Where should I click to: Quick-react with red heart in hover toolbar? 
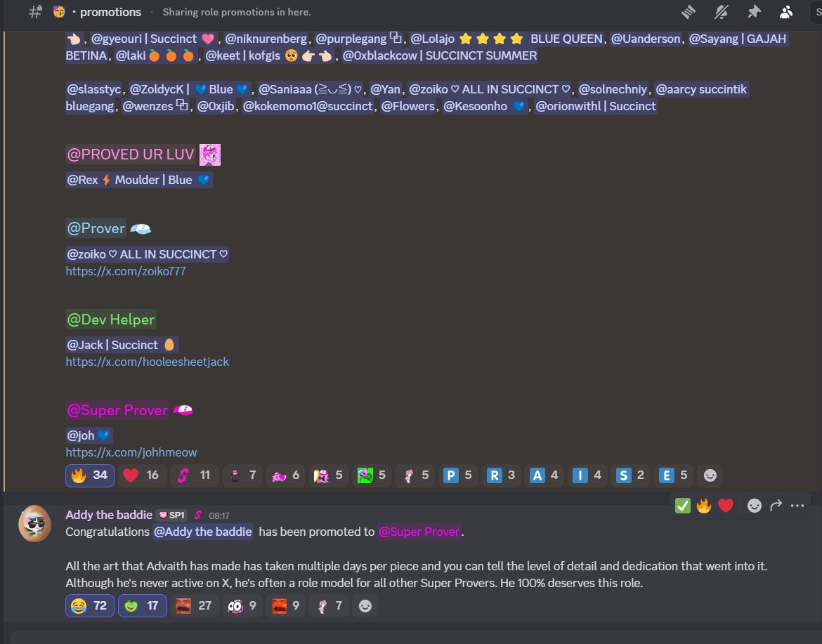point(726,506)
